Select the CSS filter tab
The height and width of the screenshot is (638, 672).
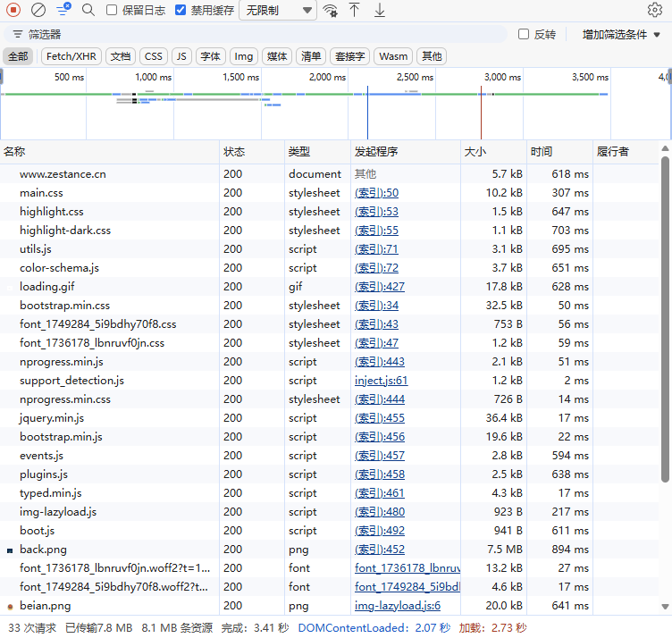[154, 56]
